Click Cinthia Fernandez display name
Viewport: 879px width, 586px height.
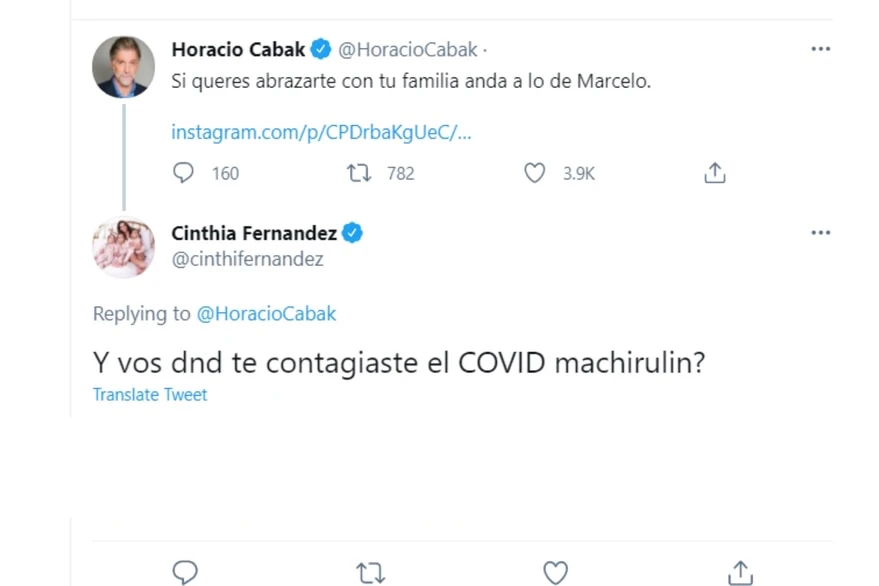click(x=254, y=233)
